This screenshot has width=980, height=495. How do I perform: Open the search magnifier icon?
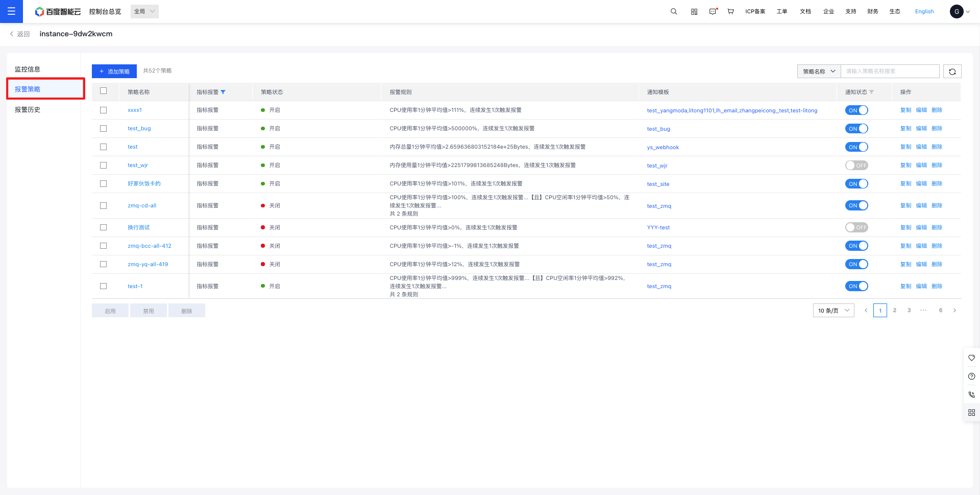pos(674,11)
